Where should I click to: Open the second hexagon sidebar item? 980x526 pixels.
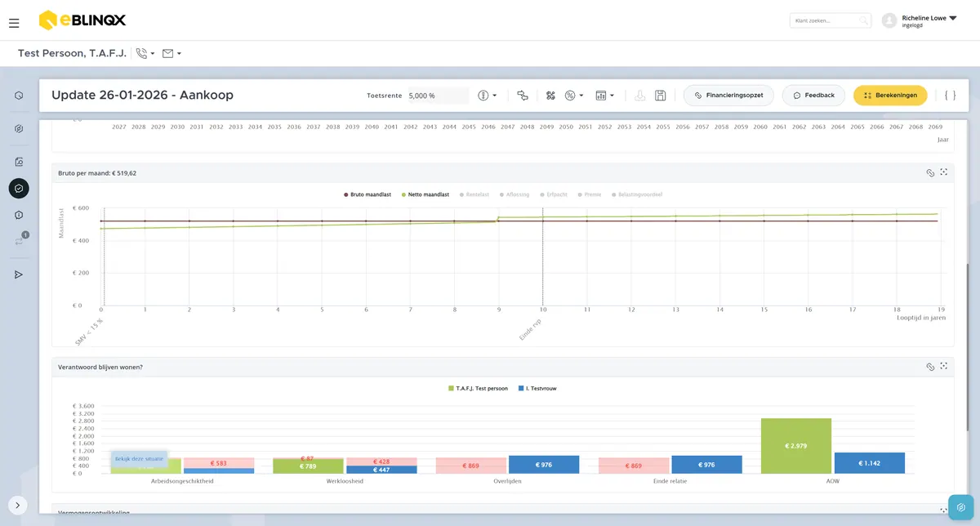[x=19, y=129]
